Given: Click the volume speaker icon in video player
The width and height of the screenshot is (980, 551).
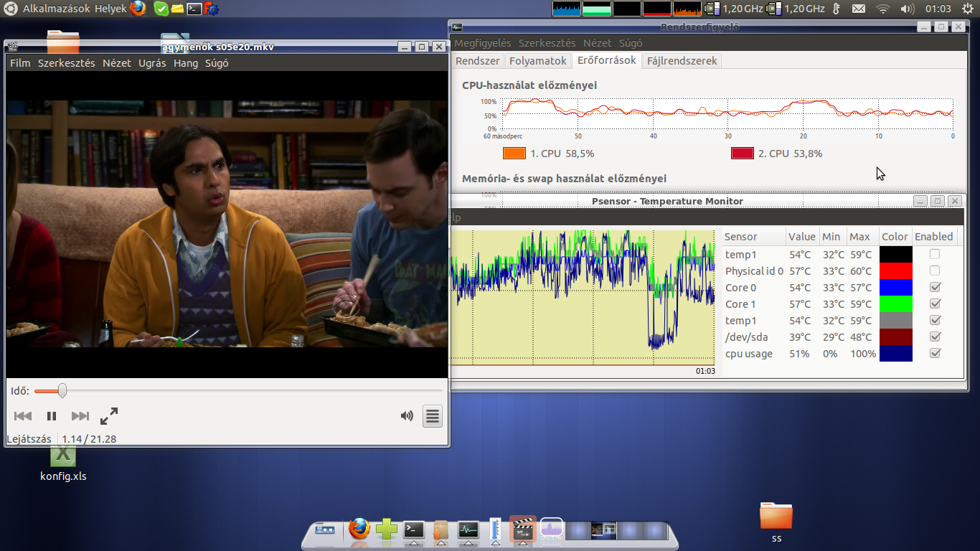Looking at the screenshot, I should click(407, 416).
